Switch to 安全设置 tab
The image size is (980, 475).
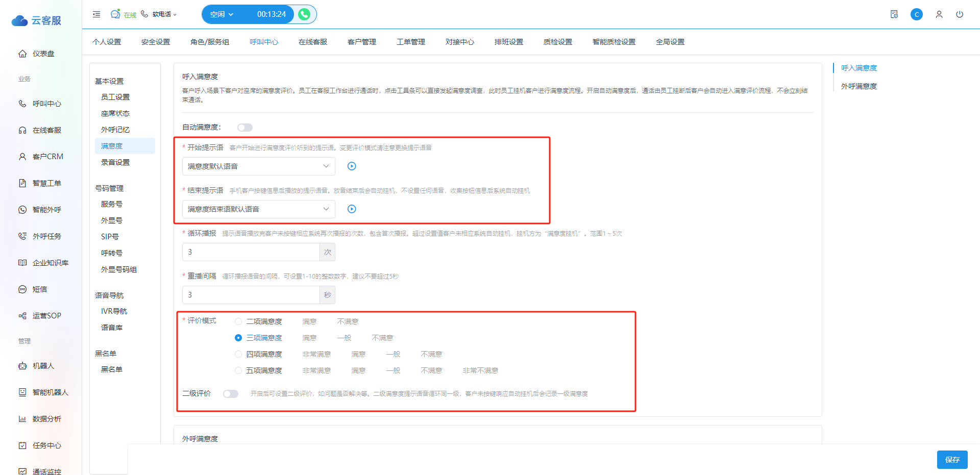coord(156,42)
